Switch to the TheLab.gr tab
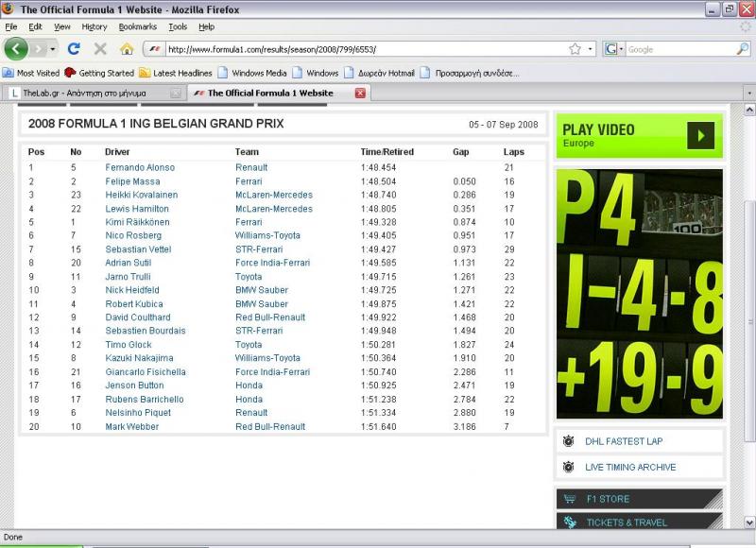This screenshot has width=756, height=548. pyautogui.click(x=94, y=93)
